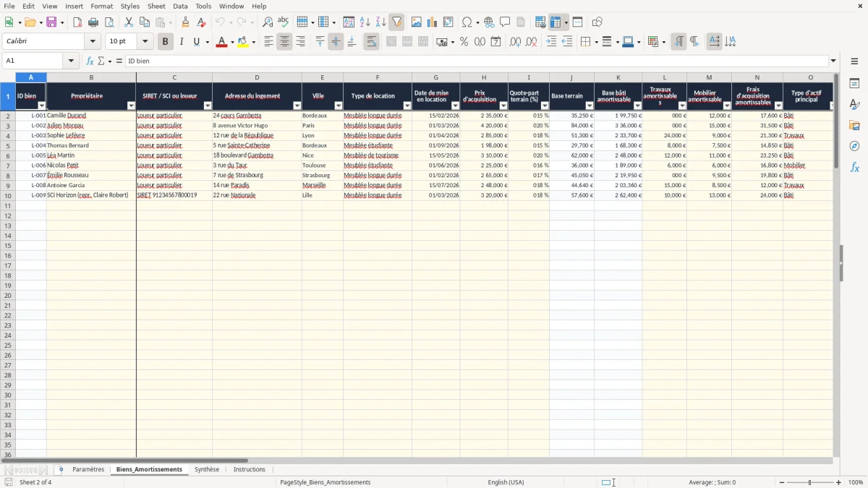Viewport: 868px width, 488px height.
Task: Click the zoom-in plus button
Action: (x=839, y=482)
